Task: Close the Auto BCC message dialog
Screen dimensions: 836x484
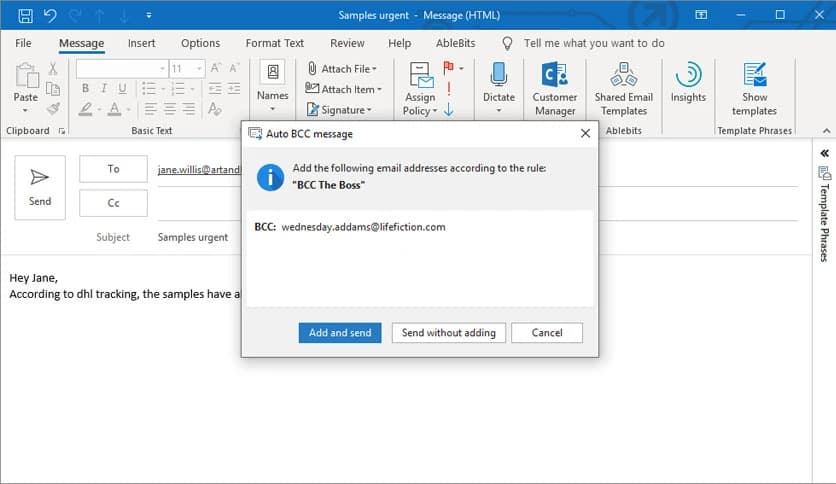Action: (x=585, y=134)
